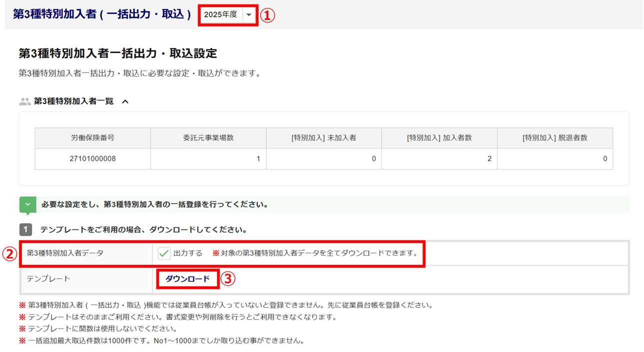Click the [特別加入] 未加入者 column header
644x352 pixels.
click(x=323, y=138)
